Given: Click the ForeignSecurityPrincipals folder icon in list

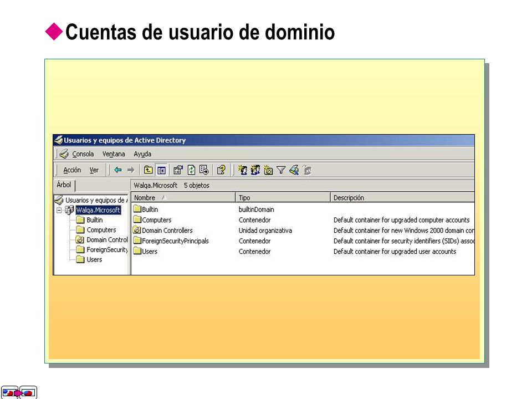Looking at the screenshot, I should 137,240.
